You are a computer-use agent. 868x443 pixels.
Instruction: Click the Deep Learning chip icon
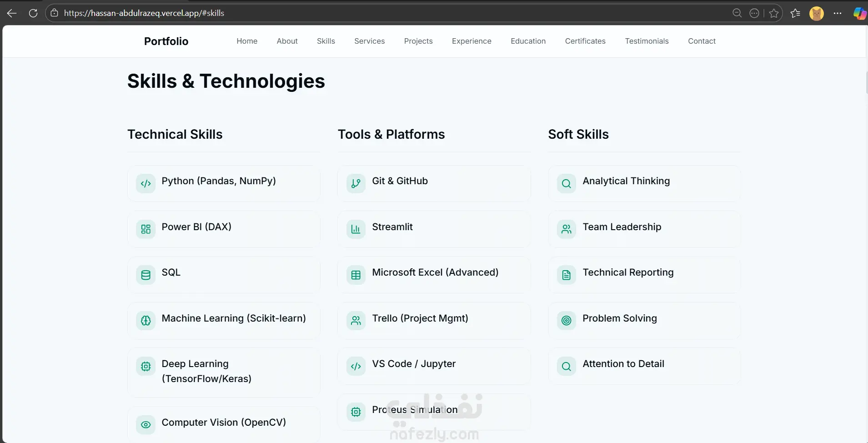click(x=146, y=366)
